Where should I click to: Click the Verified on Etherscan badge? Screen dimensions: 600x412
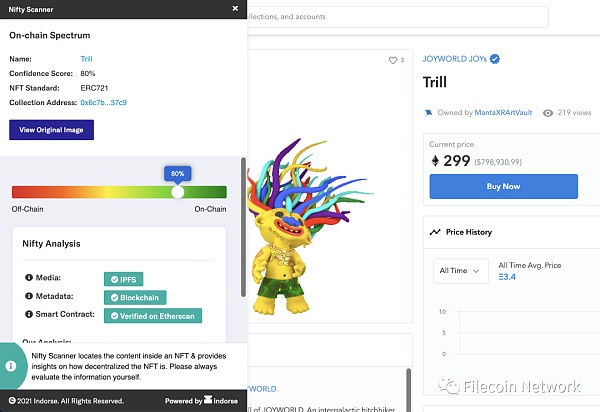coord(153,316)
